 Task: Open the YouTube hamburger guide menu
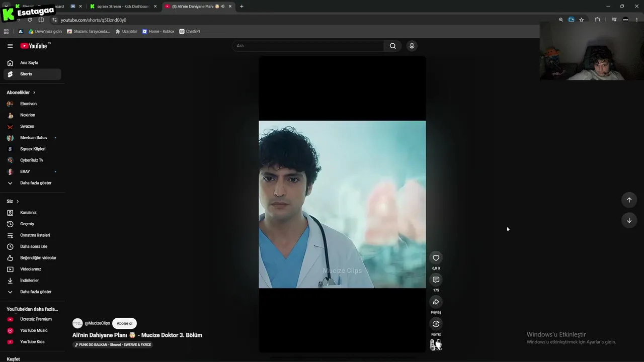point(10,46)
